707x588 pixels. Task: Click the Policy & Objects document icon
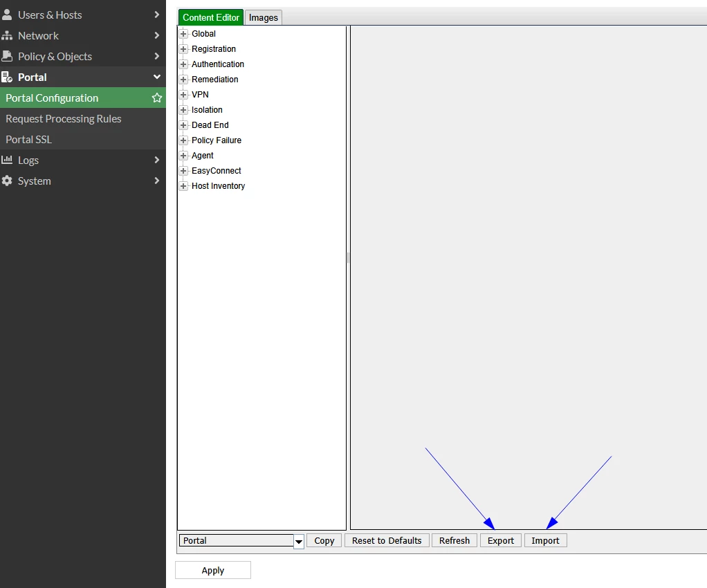pos(7,56)
